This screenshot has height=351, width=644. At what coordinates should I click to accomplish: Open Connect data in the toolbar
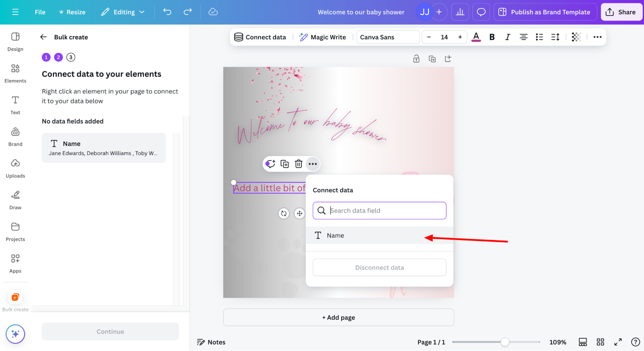(260, 37)
